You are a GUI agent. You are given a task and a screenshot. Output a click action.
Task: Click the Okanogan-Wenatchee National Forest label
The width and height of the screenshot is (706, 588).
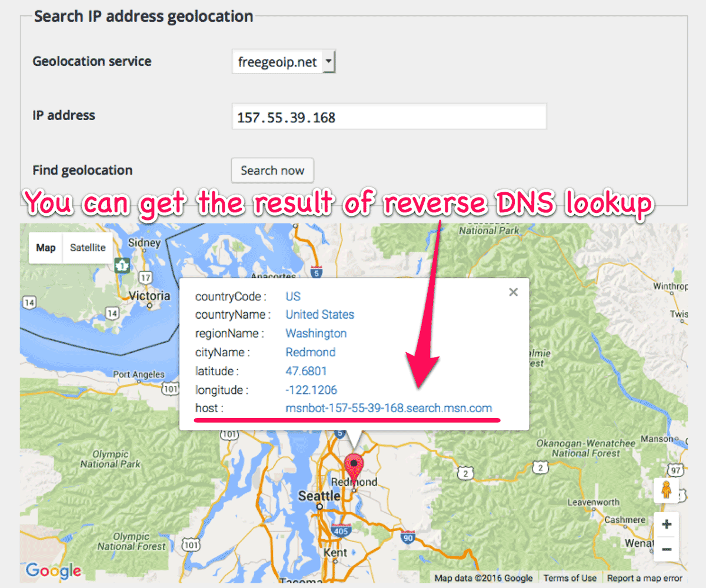pos(586,448)
